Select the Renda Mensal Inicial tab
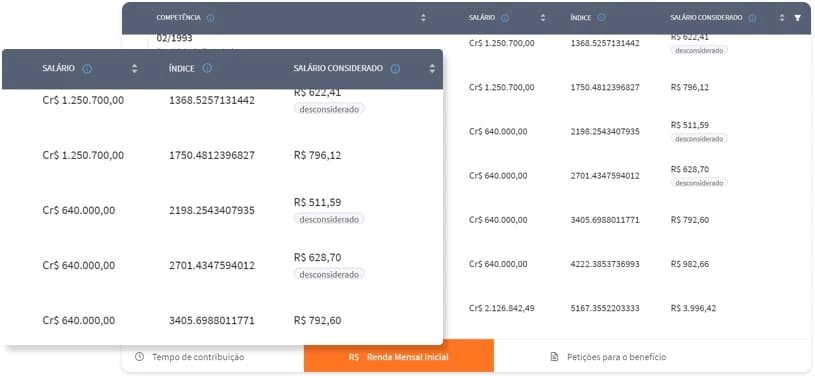 click(x=399, y=357)
